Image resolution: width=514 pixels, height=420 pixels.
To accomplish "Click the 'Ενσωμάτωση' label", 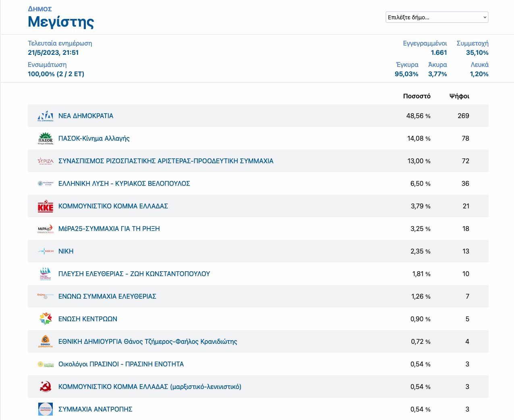I will point(47,64).
